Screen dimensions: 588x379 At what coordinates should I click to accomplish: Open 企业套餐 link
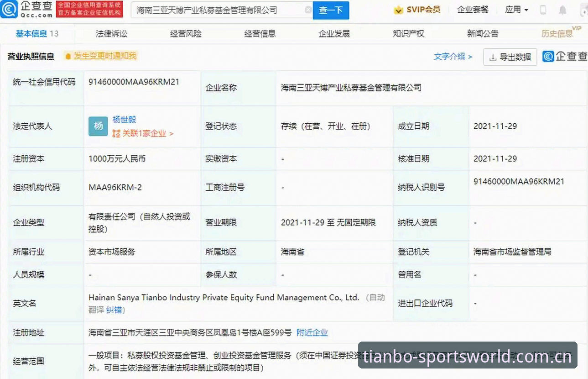pyautogui.click(x=473, y=10)
